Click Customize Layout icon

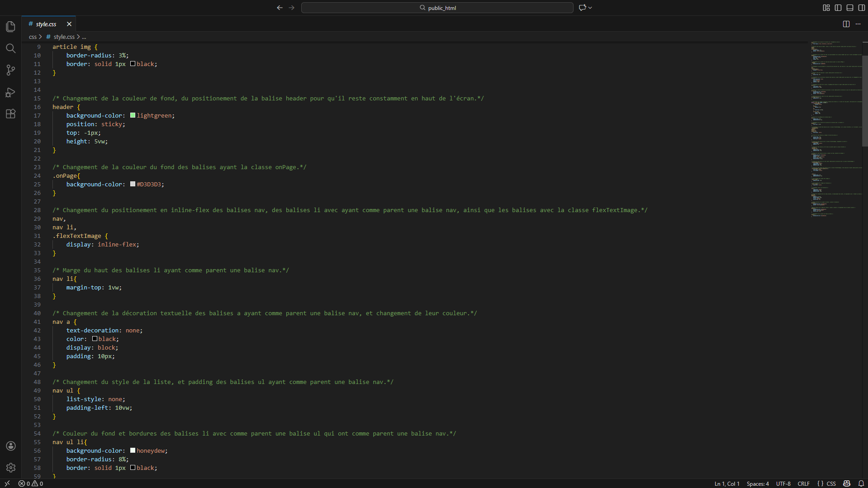tap(826, 8)
